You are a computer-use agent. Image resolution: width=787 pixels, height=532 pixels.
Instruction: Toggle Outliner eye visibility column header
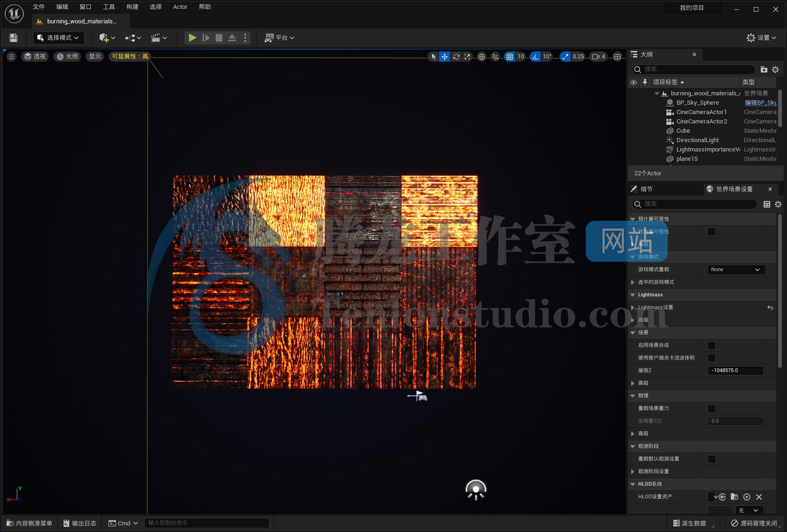pyautogui.click(x=634, y=82)
